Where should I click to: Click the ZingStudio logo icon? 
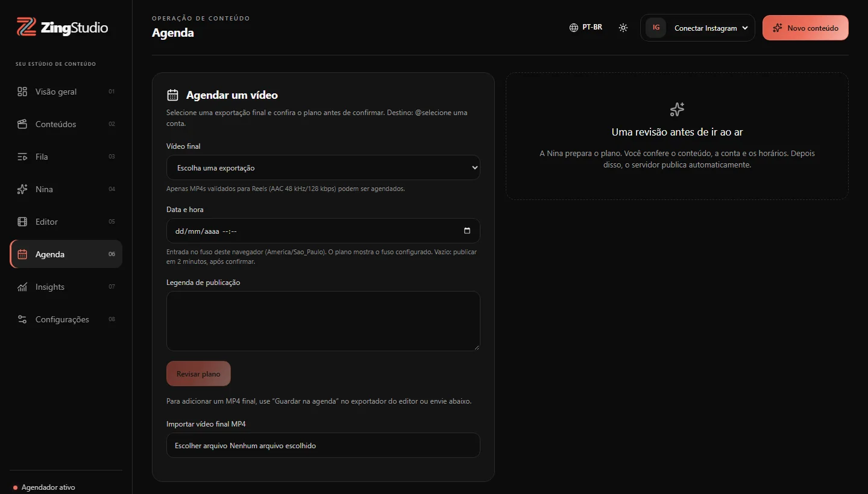[x=26, y=27]
